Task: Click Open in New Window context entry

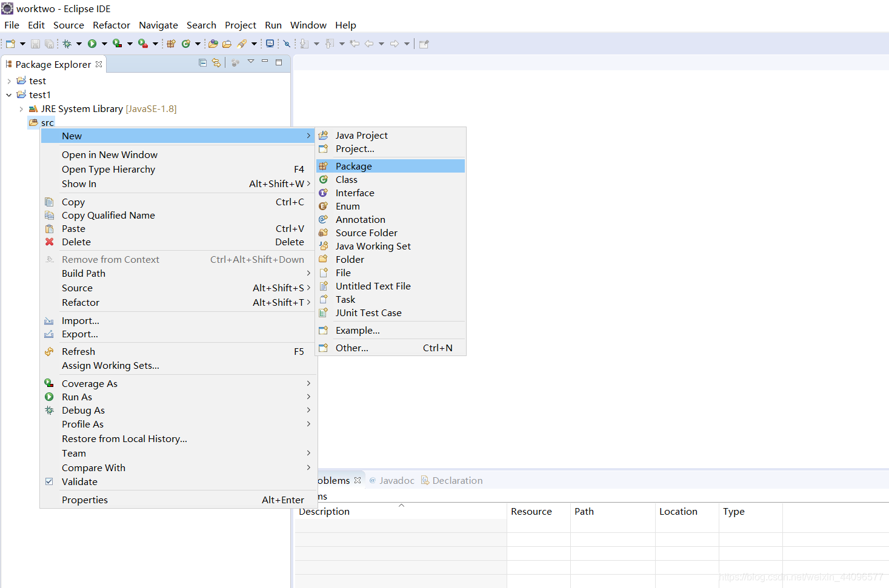Action: pos(178,155)
